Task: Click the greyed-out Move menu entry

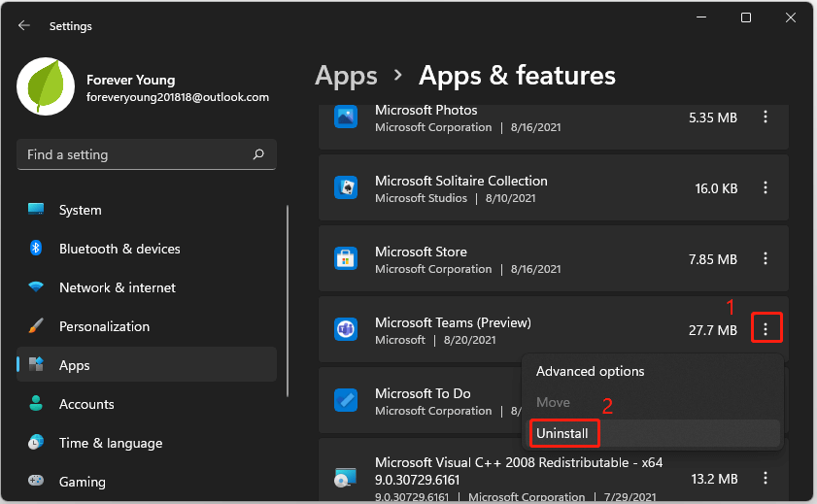Action: coord(653,402)
